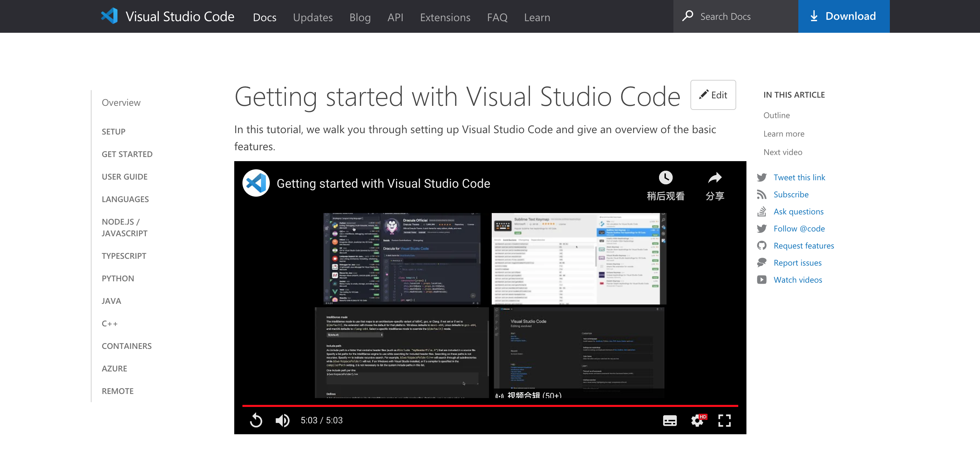Expand the PYTHON sidebar section

click(x=118, y=279)
